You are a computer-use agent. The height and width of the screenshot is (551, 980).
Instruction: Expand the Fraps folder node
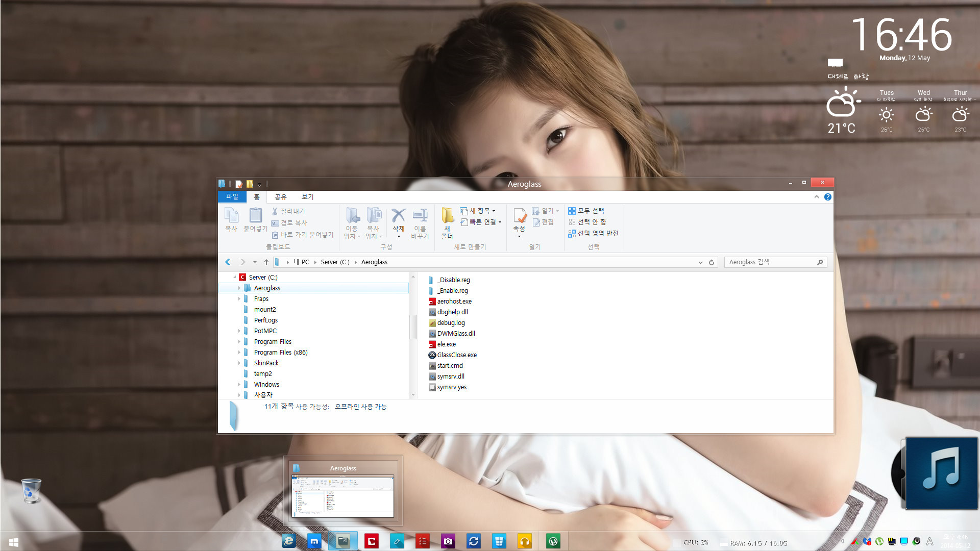coord(239,299)
